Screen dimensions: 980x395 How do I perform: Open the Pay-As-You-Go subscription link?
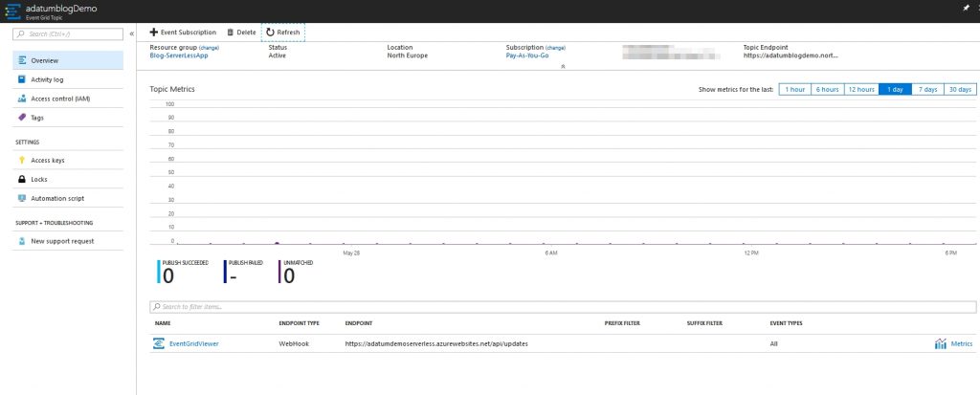coord(527,55)
